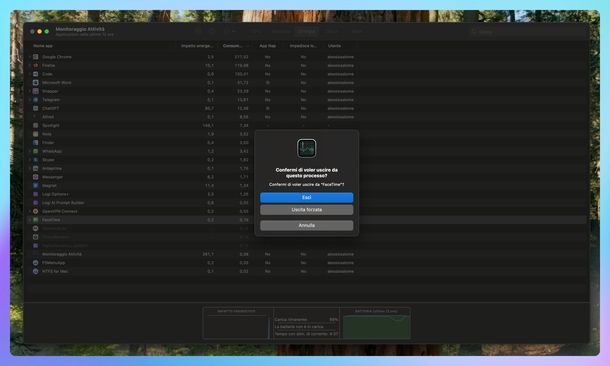Expand the Code process row
The height and width of the screenshot is (366, 610).
[30, 74]
